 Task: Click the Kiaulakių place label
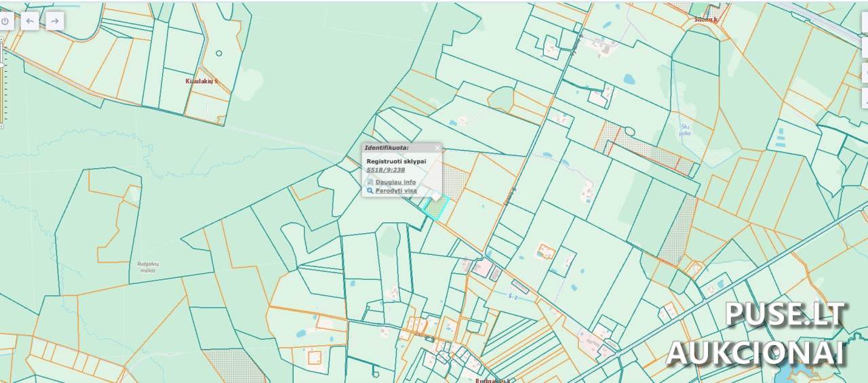pyautogui.click(x=201, y=81)
